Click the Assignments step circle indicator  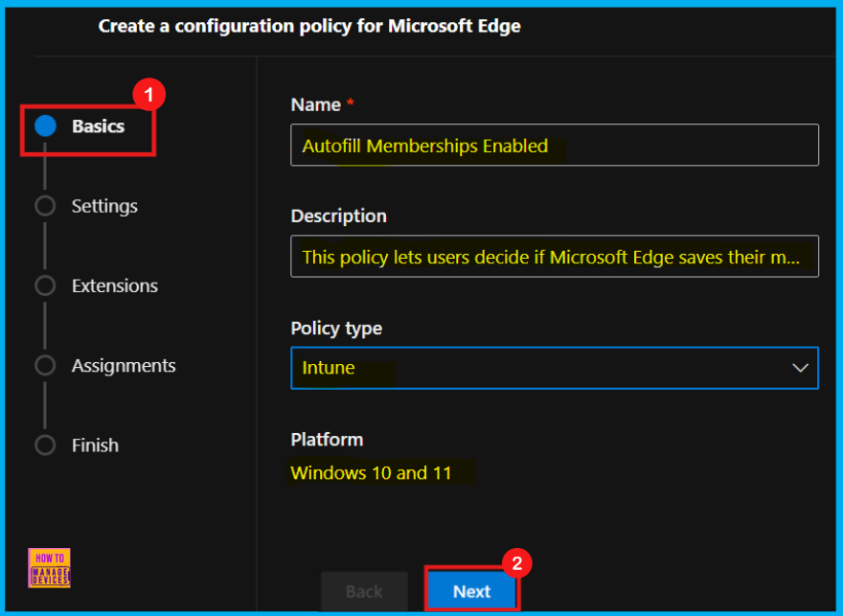tap(45, 366)
